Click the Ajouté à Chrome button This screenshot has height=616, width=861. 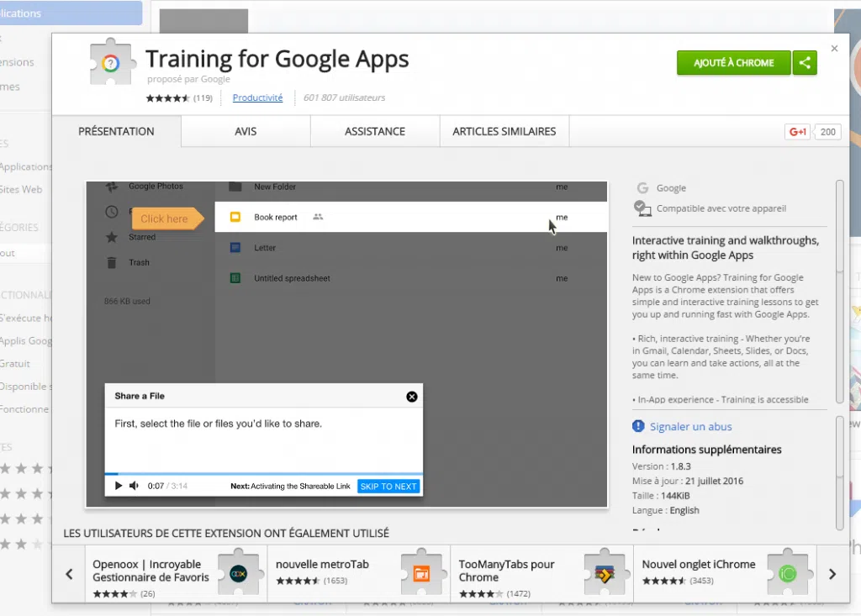tap(733, 62)
